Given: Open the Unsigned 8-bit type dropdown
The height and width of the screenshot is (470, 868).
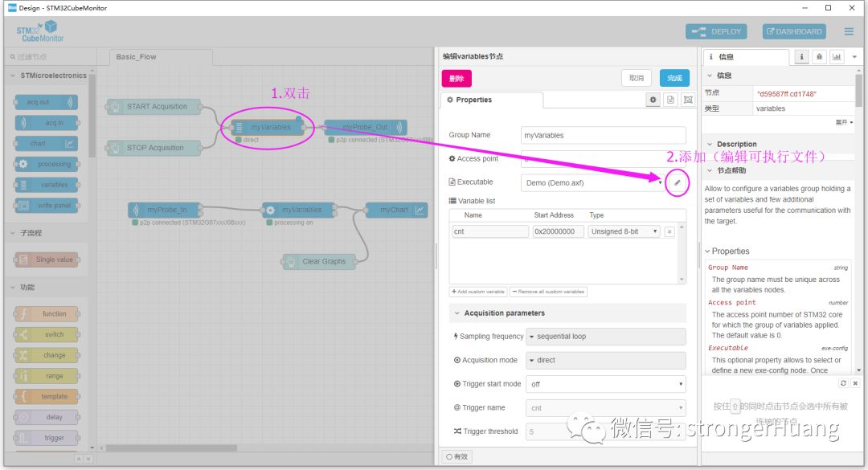Looking at the screenshot, I should pyautogui.click(x=624, y=231).
